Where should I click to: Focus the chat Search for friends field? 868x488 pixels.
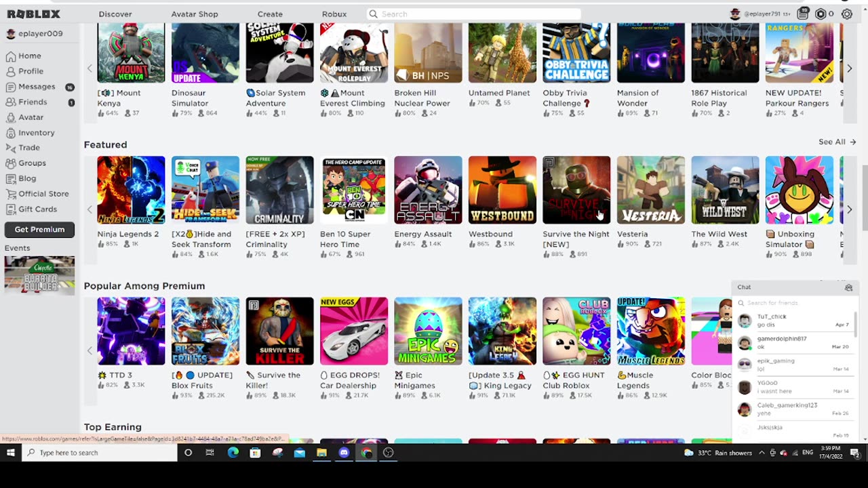tap(795, 303)
